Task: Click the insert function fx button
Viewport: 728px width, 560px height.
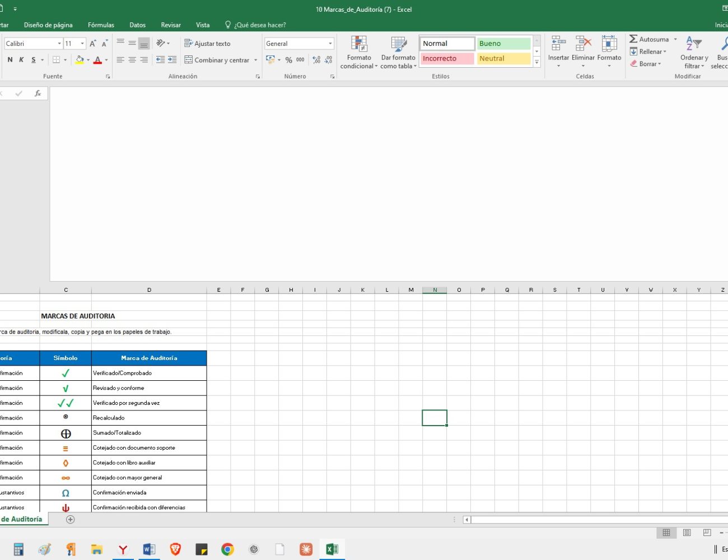Action: pyautogui.click(x=38, y=94)
